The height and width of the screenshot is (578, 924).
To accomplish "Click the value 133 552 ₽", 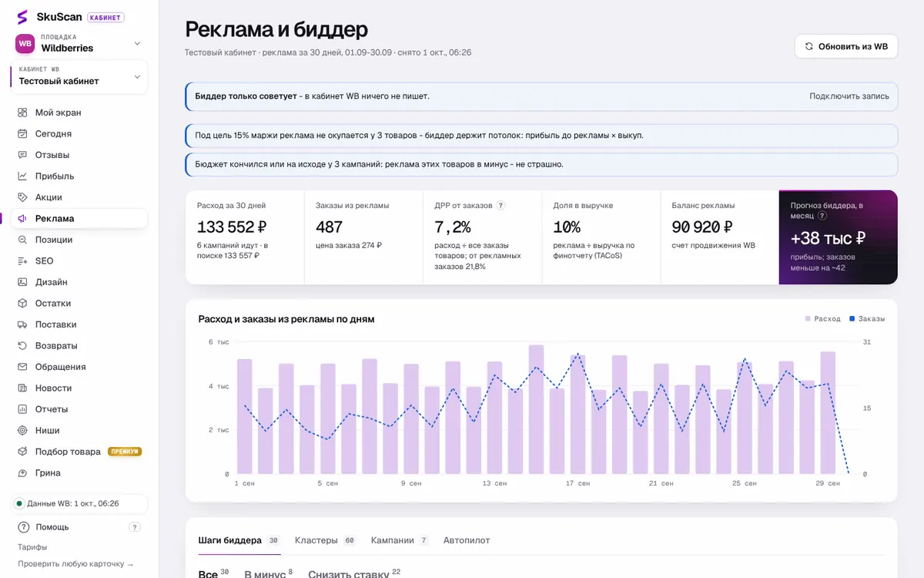I will click(x=232, y=227).
